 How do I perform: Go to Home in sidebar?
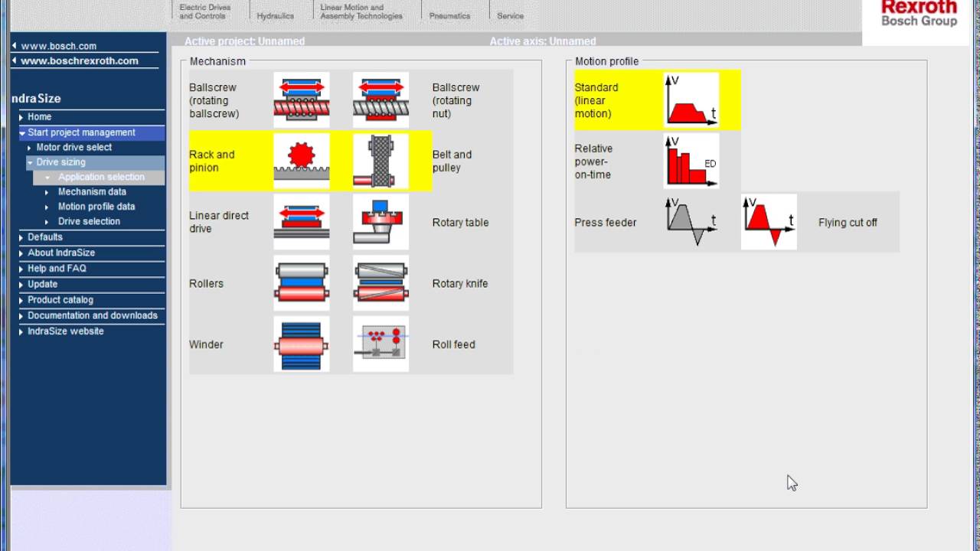pos(39,117)
